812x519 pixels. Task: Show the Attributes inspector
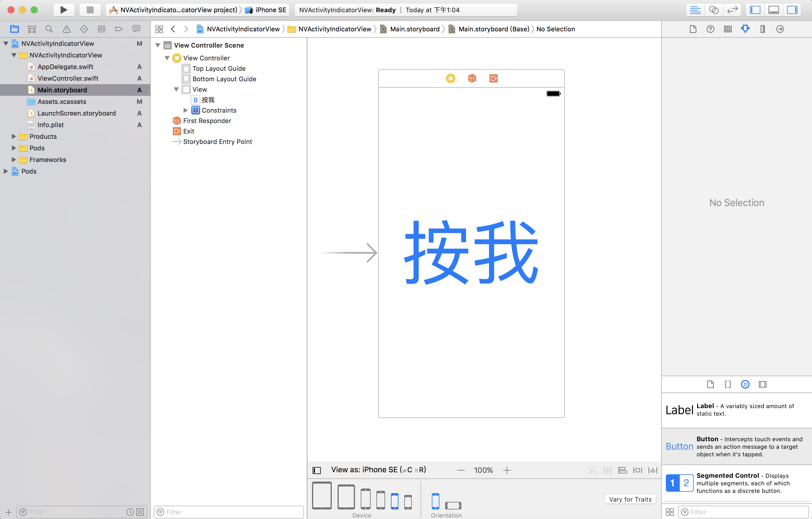click(x=745, y=29)
